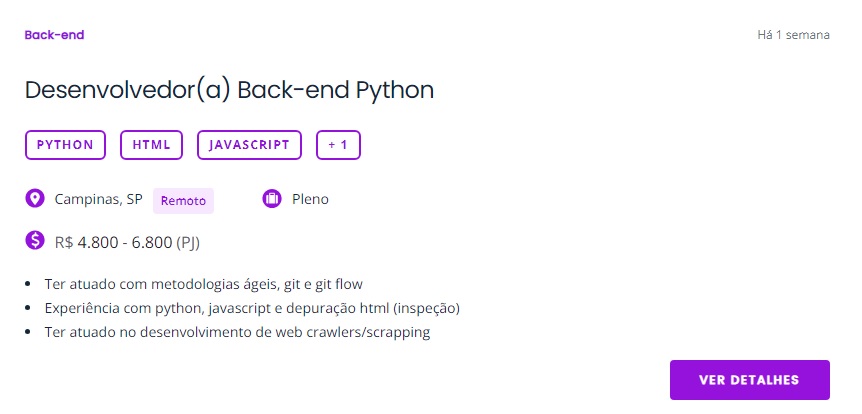The width and height of the screenshot is (862, 414).
Task: Click the R$ 4.800 - 6.800 salary text
Action: pyautogui.click(x=113, y=242)
